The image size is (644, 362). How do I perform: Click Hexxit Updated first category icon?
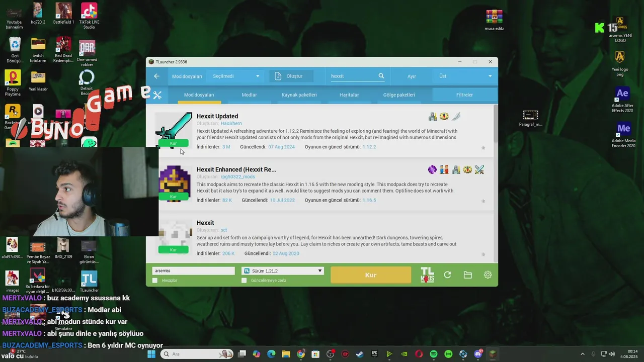432,117
